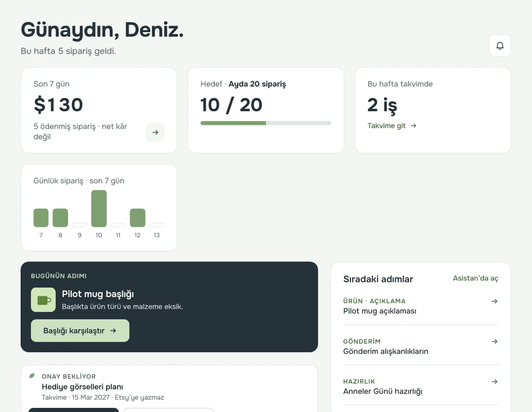
Task: Click the monthly goal progress bar
Action: click(x=266, y=123)
